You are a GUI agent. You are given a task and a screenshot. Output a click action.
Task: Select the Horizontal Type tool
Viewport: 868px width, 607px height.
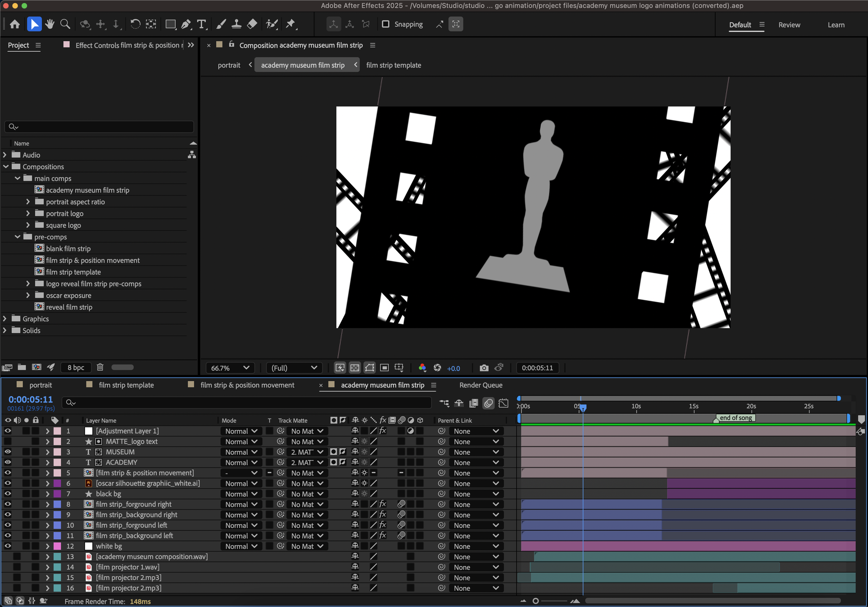point(202,24)
